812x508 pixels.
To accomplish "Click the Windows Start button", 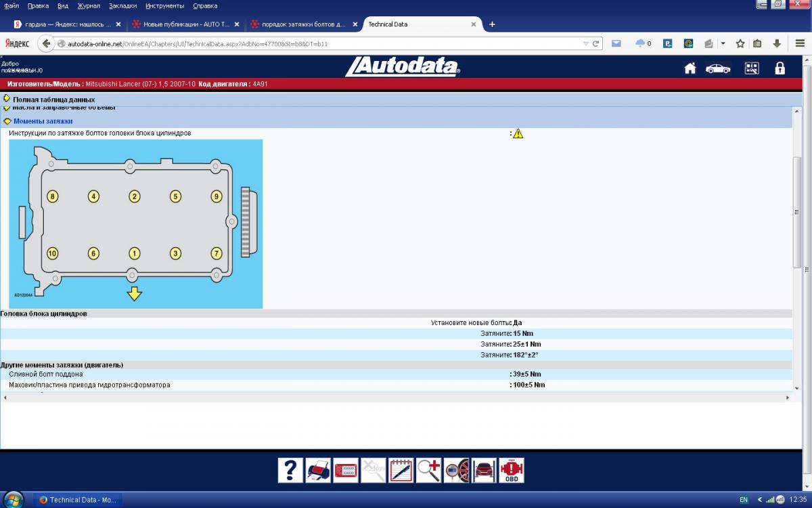I will point(14,499).
